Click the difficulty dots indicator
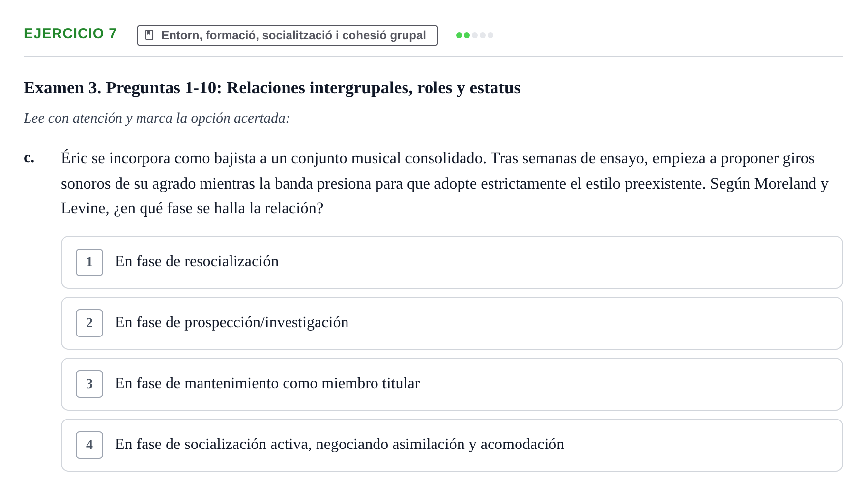Screen dimensions: 867x504 click(x=475, y=35)
